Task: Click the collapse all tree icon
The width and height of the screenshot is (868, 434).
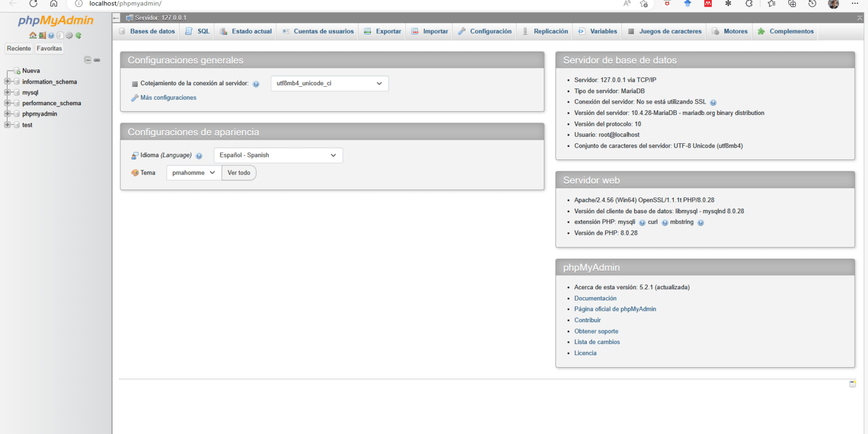Action: tap(87, 60)
